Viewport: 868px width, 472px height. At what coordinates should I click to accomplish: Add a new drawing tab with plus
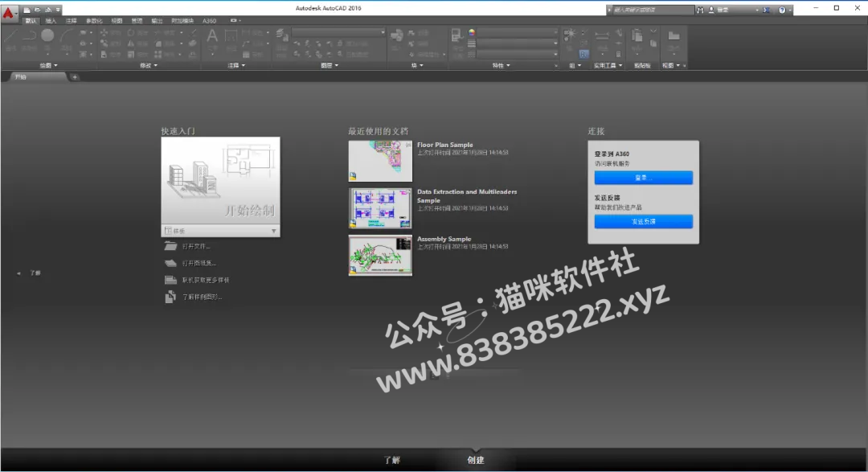(75, 77)
